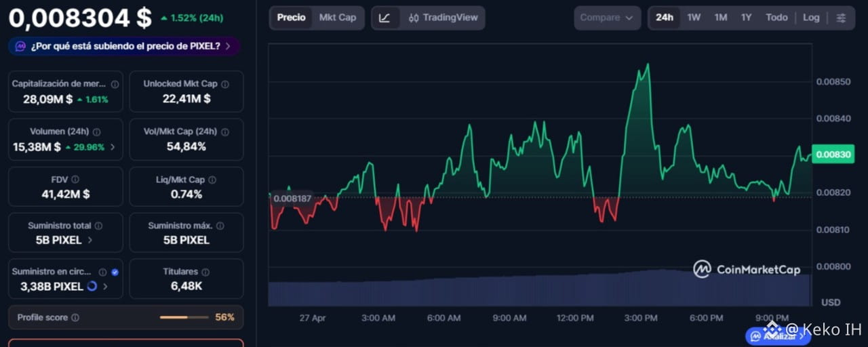
Task: Switch chart to line view icon
Action: pos(384,18)
